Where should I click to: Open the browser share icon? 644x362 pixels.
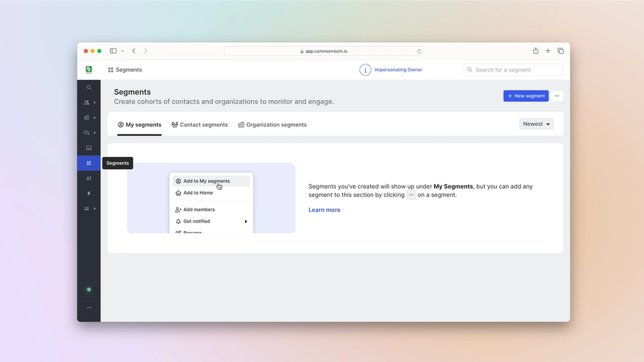pos(536,50)
